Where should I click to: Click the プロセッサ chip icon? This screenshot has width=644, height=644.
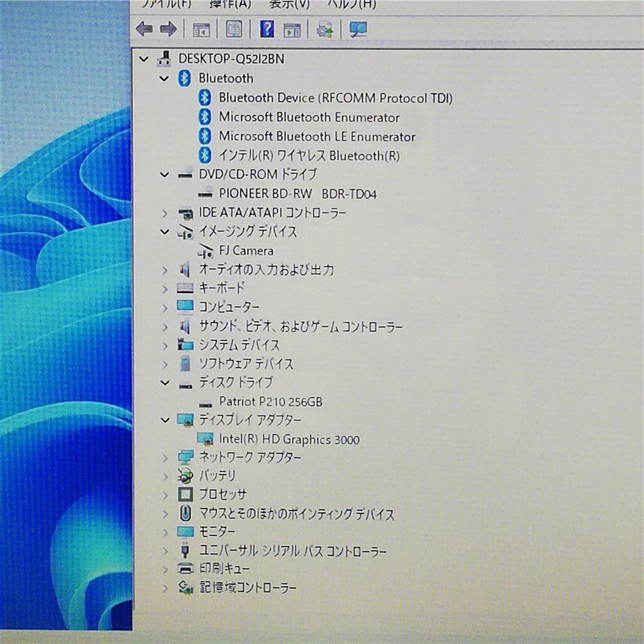[x=185, y=495]
